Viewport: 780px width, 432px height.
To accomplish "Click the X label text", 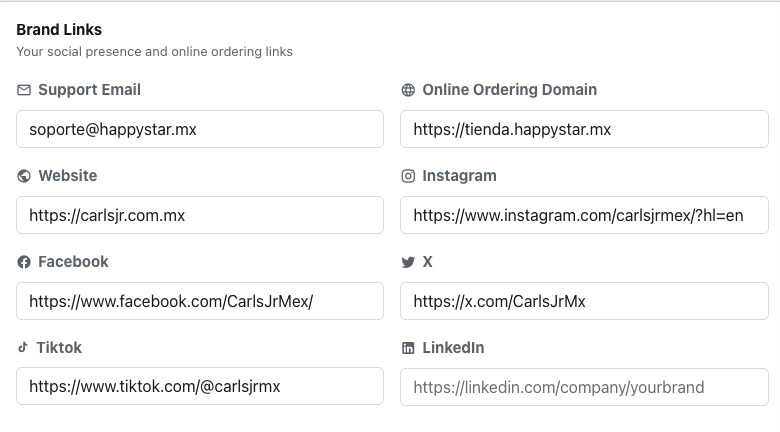I will coord(428,262).
